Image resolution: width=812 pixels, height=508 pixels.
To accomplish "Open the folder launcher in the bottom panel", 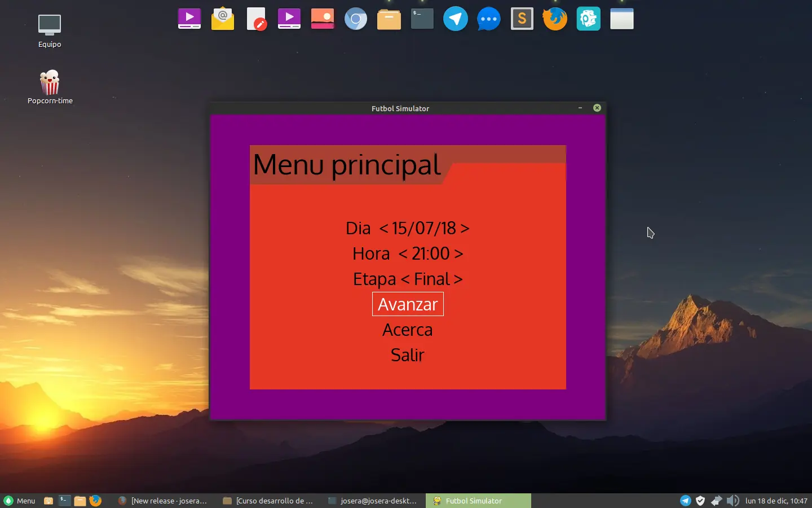I will [80, 501].
